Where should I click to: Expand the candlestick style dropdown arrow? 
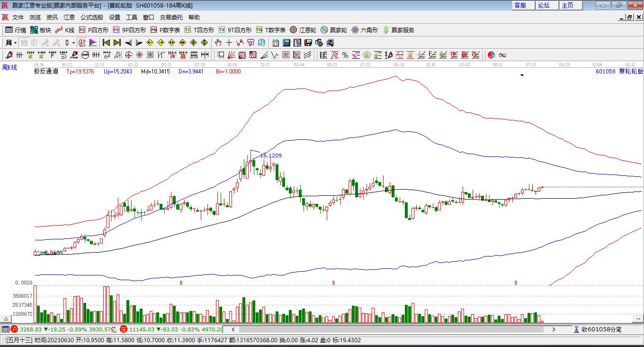coord(73,43)
